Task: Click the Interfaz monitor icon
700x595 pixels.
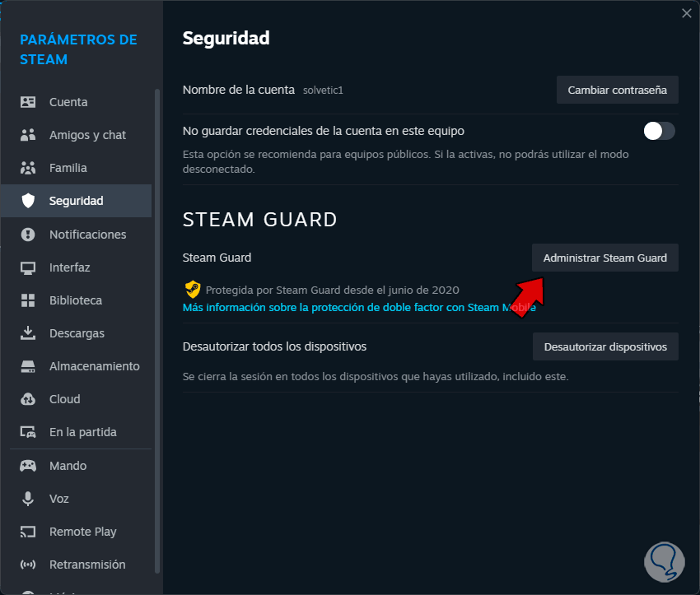Action: click(28, 267)
